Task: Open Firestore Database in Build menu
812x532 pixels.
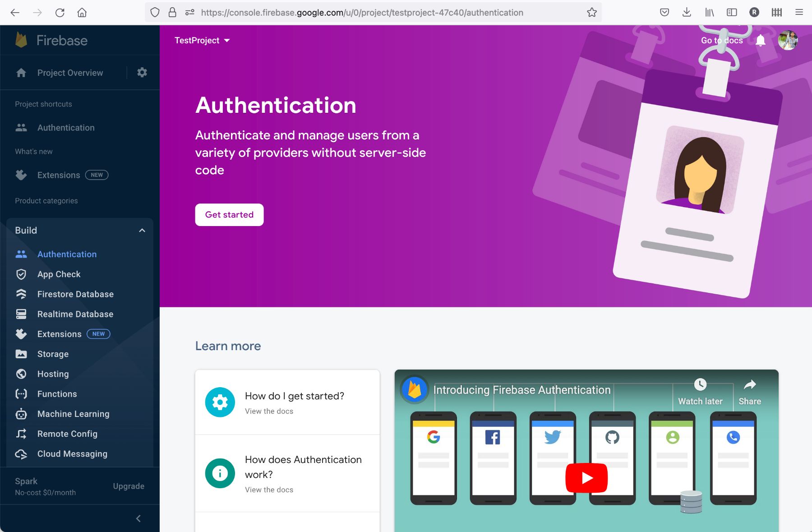Action: (x=75, y=294)
